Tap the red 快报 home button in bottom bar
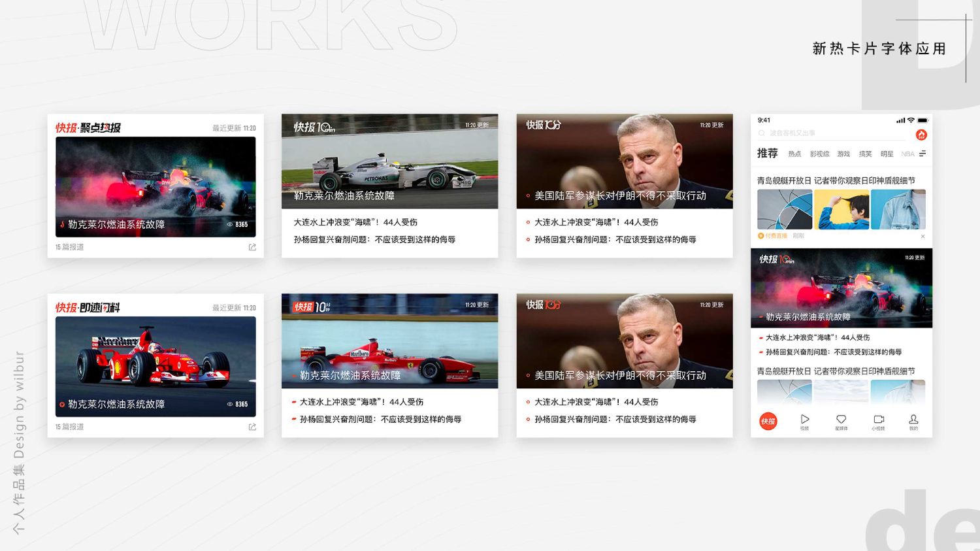This screenshot has width=980, height=551. [768, 422]
